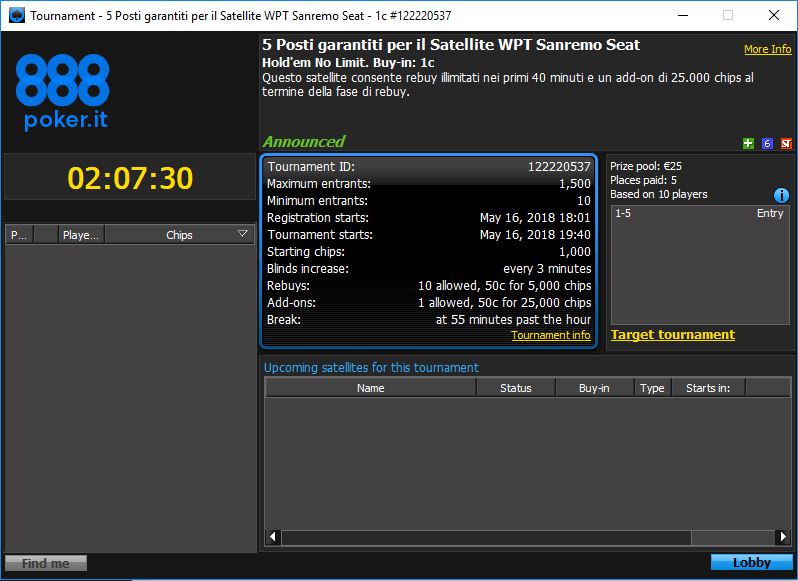
Task: Minimize the tournament window
Action: (682, 15)
